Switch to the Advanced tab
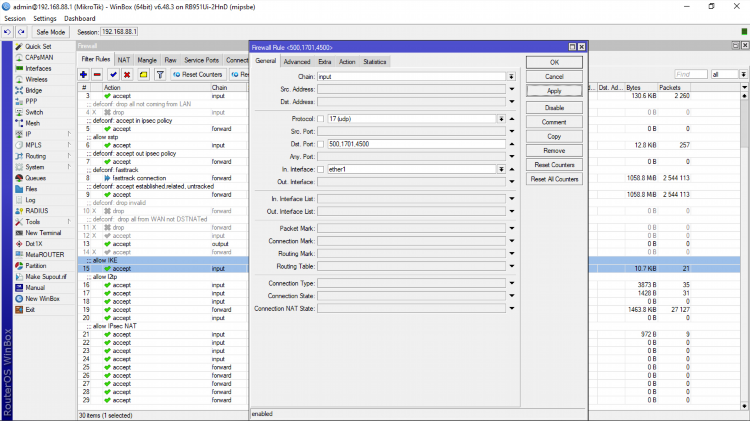The width and height of the screenshot is (750, 421). coord(297,62)
